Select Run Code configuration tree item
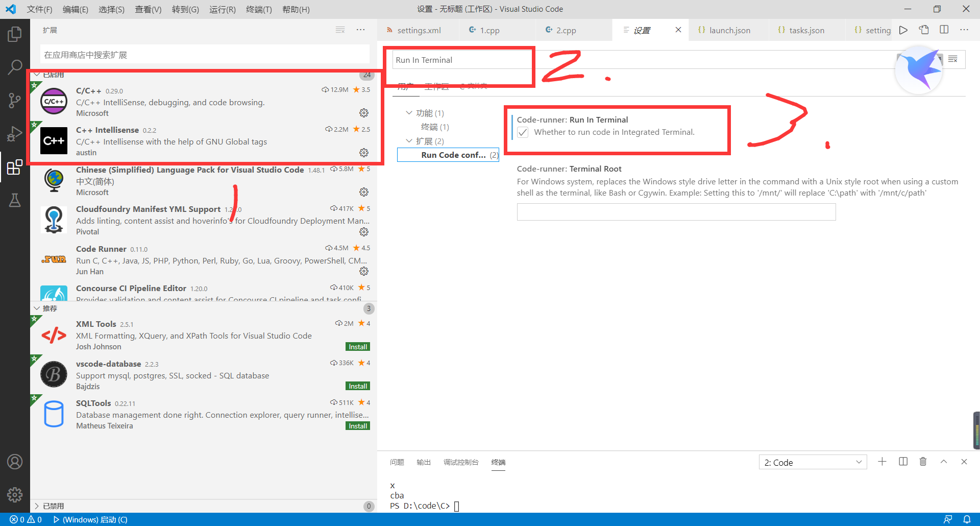 (448, 155)
